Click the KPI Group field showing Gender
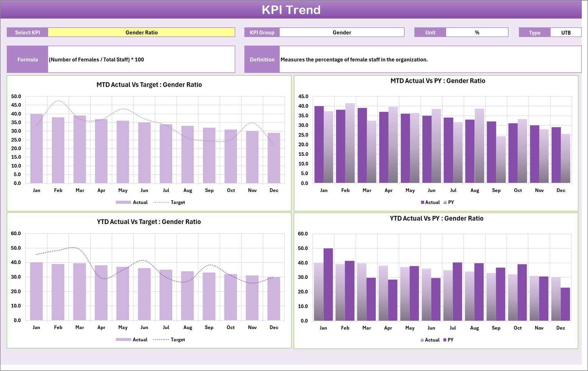The width and height of the screenshot is (588, 371). point(342,32)
